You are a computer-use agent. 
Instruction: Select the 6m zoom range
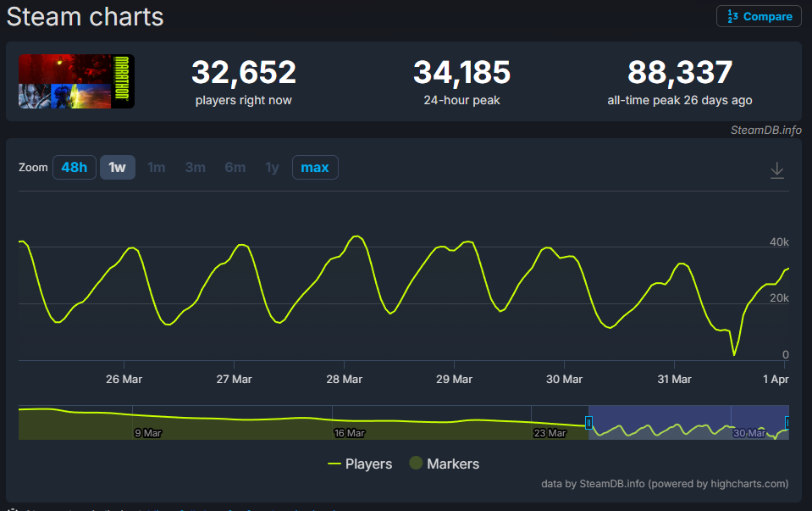point(235,167)
